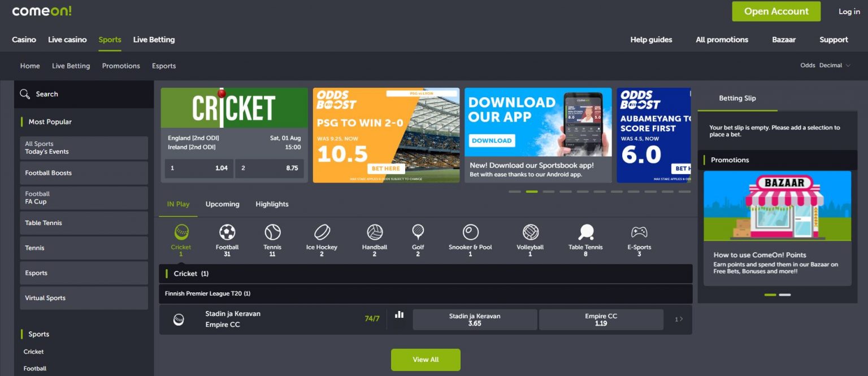The width and height of the screenshot is (868, 376).
Task: Open the Odds Decimal format dropdown
Action: point(825,66)
